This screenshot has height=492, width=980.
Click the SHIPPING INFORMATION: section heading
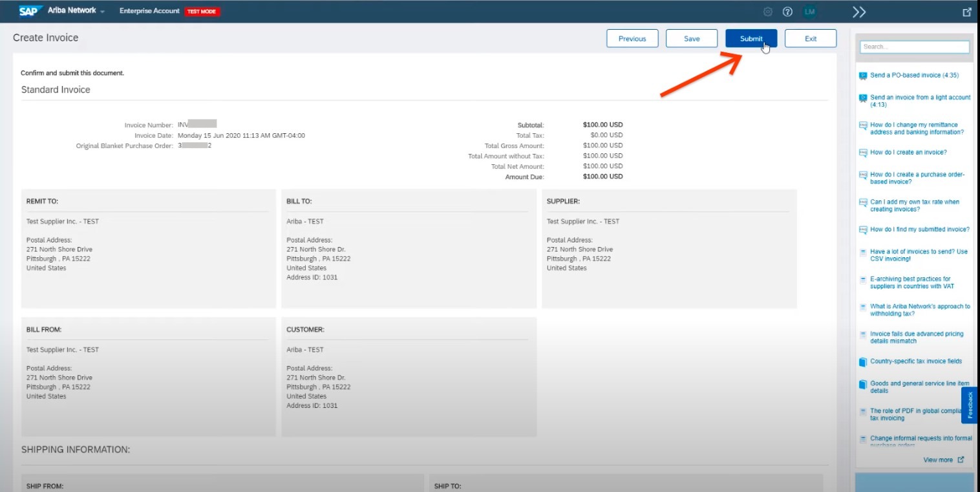(x=76, y=449)
